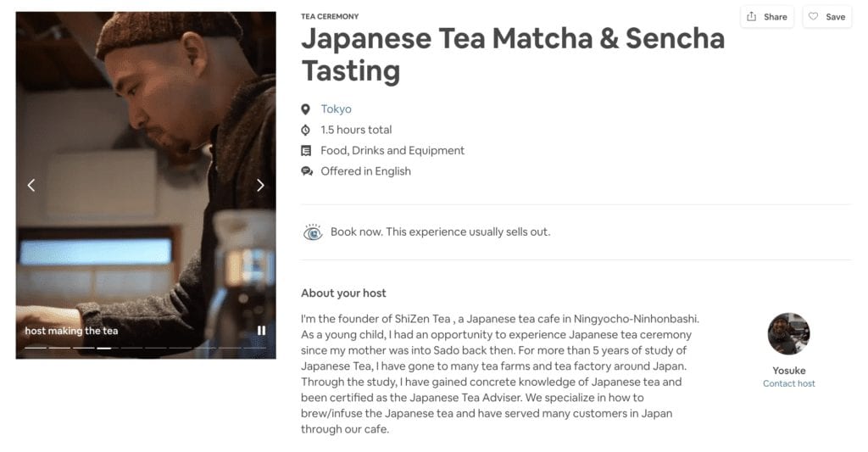The width and height of the screenshot is (868, 452).
Task: Show the previous photo with left arrow
Action: click(31, 185)
